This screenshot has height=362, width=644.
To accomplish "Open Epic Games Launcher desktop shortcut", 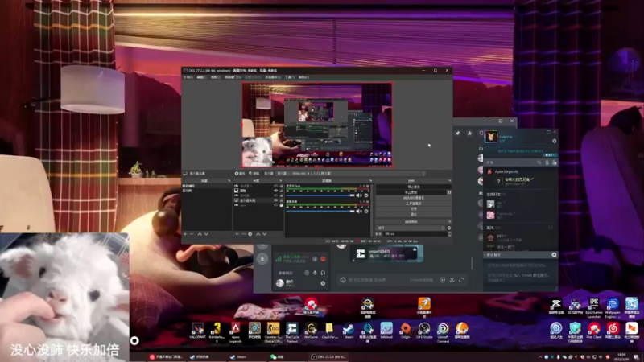I will click(x=594, y=308).
